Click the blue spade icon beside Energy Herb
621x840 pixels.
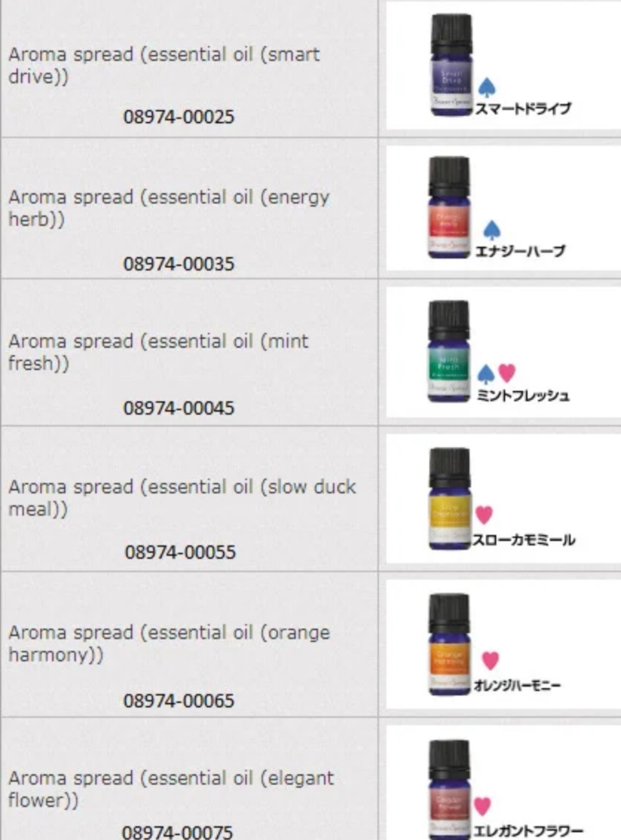pos(492,230)
